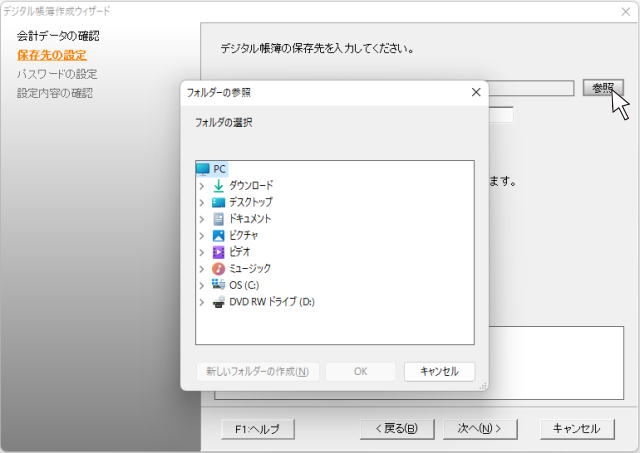640x453 pixels.
Task: Select the ピクチャ folder label
Action: click(243, 236)
